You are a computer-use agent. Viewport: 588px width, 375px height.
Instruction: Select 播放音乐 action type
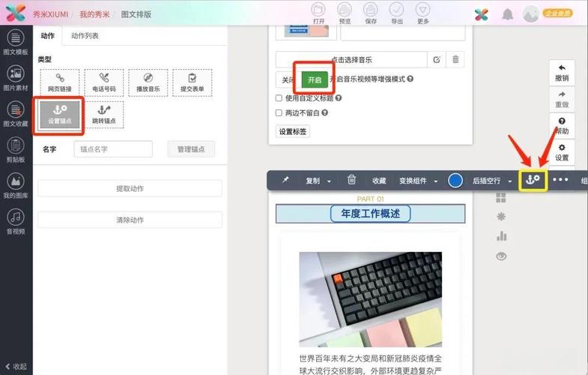tap(148, 82)
